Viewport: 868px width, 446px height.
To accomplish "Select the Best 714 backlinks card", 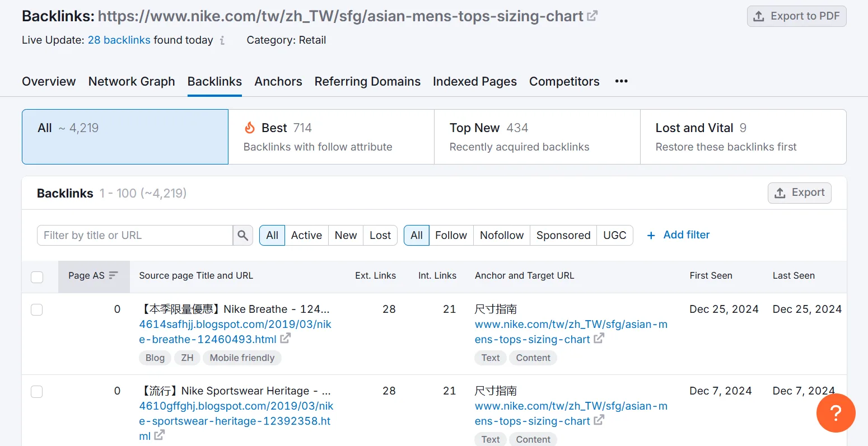I will tap(331, 137).
